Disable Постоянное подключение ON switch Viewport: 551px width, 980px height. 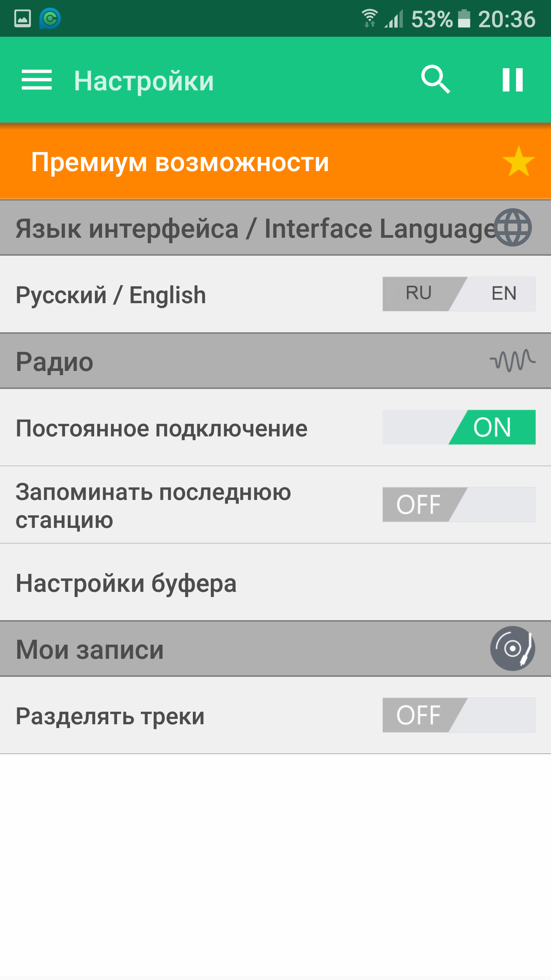point(459,427)
